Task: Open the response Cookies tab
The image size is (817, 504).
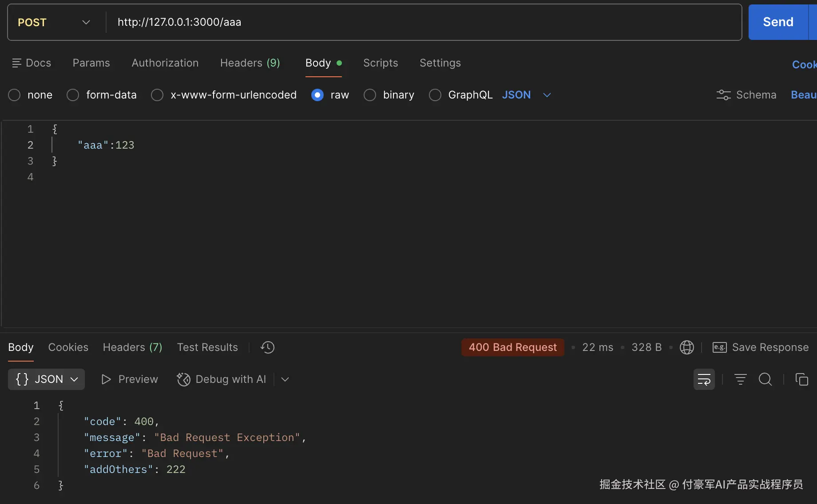Action: pyautogui.click(x=68, y=347)
